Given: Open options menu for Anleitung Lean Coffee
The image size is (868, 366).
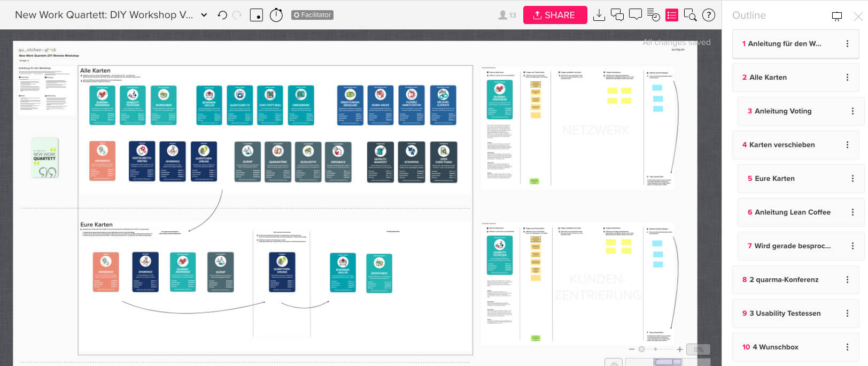Looking at the screenshot, I should pyautogui.click(x=852, y=212).
